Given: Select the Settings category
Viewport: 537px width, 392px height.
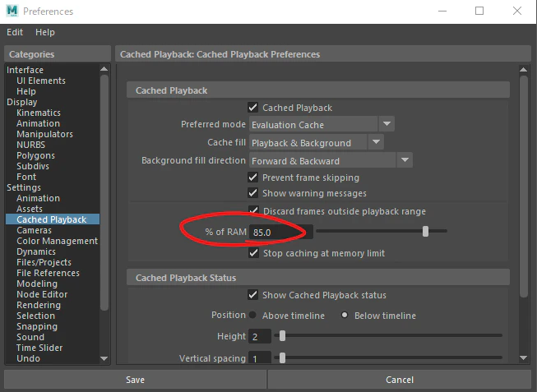Looking at the screenshot, I should (24, 187).
